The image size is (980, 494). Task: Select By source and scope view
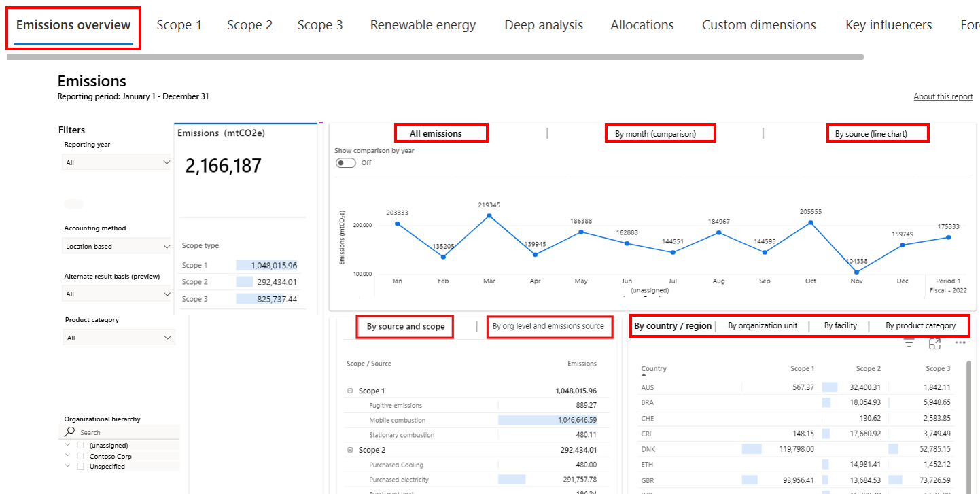coord(406,326)
